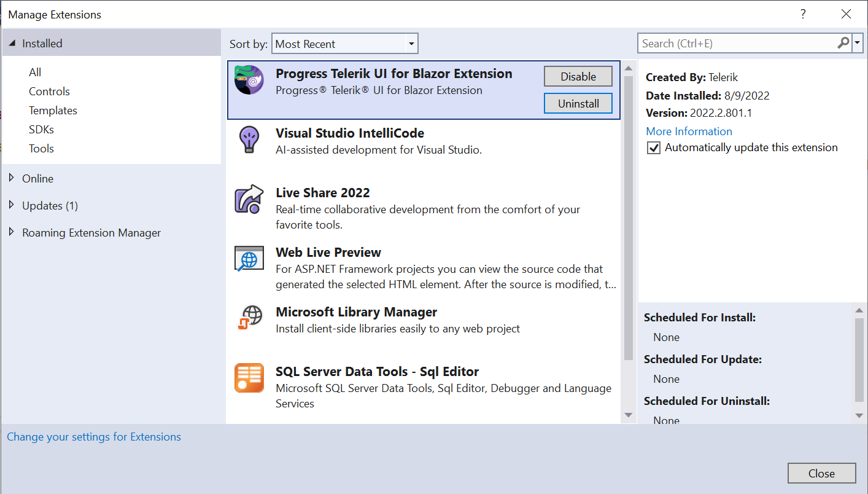Focus the Search (Ctrl+E) field
This screenshot has height=494, width=868.
click(x=737, y=44)
